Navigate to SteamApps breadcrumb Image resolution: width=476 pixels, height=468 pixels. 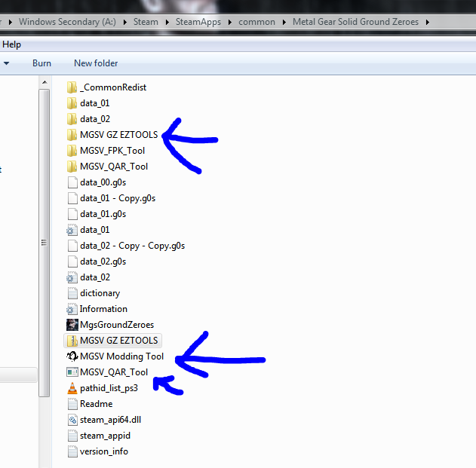coord(198,22)
